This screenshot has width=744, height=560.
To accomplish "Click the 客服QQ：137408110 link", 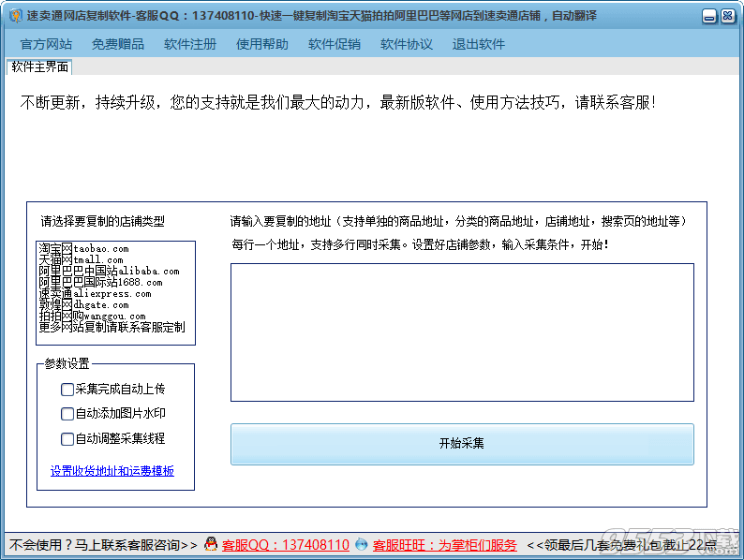I will pyautogui.click(x=285, y=544).
